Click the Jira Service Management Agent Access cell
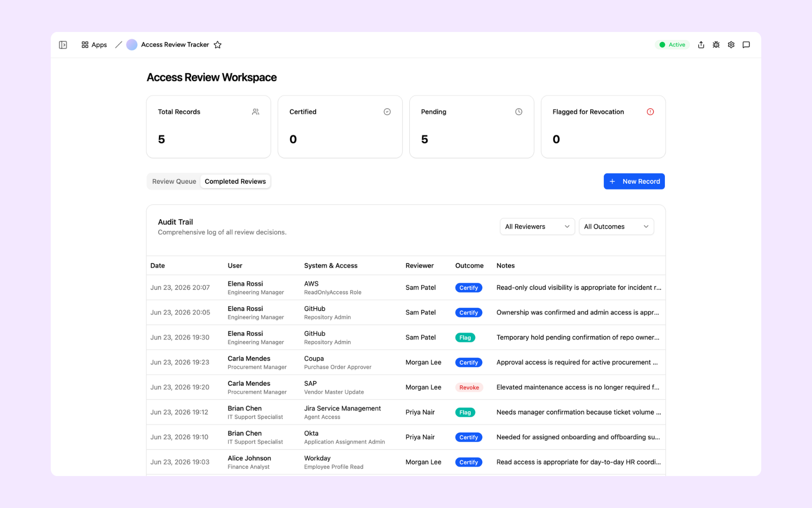Screen dimensions: 812x508 pos(343,413)
